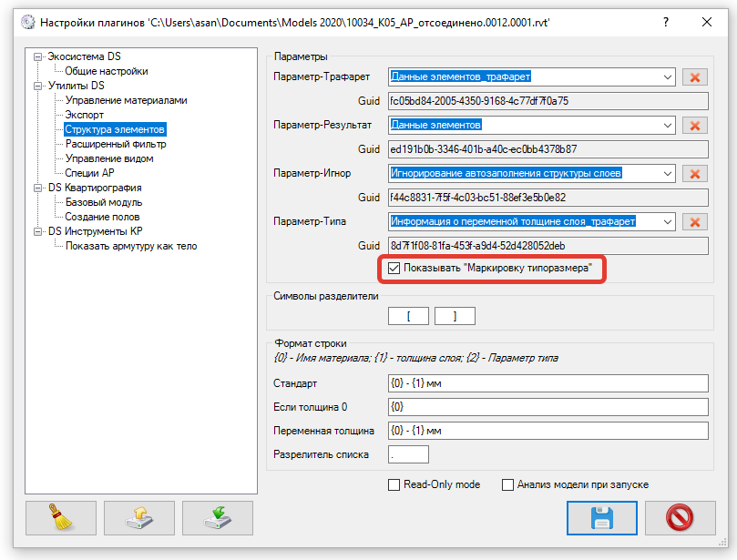Image resolution: width=737 pixels, height=560 pixels.
Task: Toggle Показывать "Маркировку типоразмера" checkbox
Action: tap(394, 269)
